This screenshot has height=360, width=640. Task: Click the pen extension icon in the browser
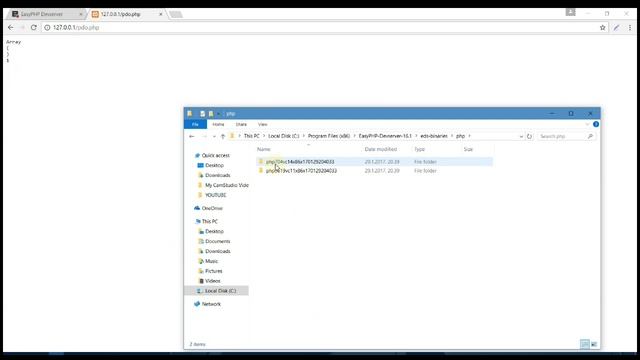(616, 27)
